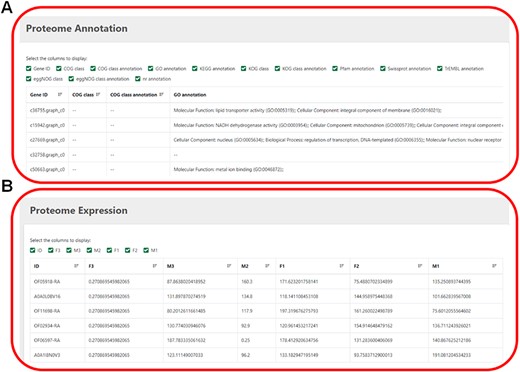Toggle the eggNOG class checkbox
Screen dimensions: 520x372
coord(29,79)
